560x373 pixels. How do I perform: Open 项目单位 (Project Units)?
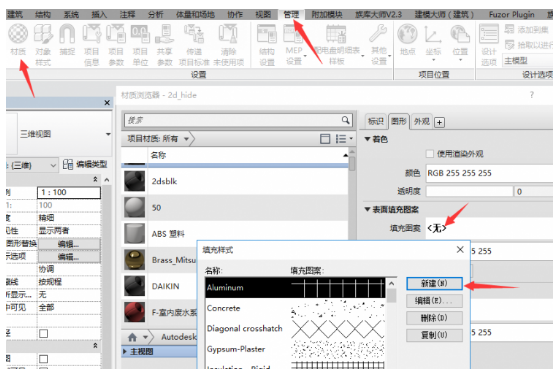coord(140,44)
